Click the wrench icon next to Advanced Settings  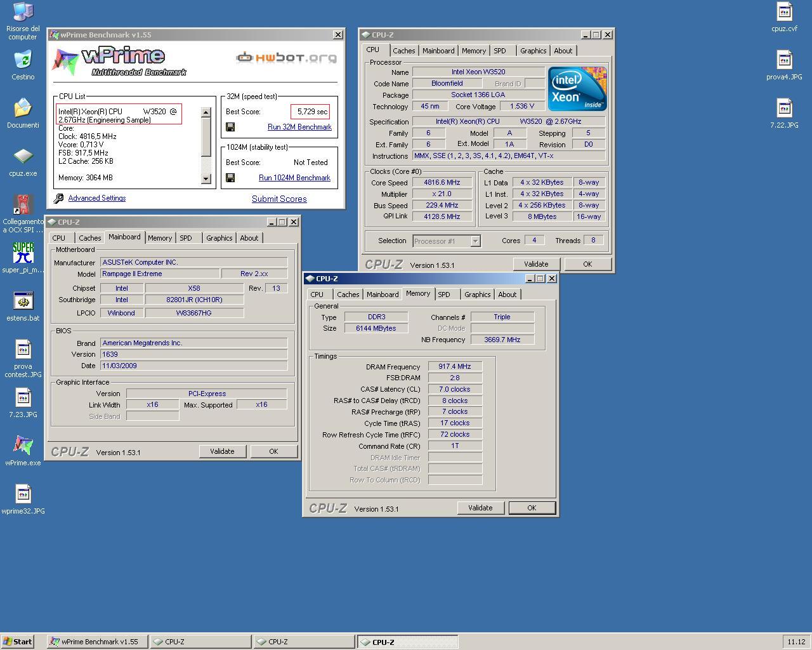click(58, 199)
